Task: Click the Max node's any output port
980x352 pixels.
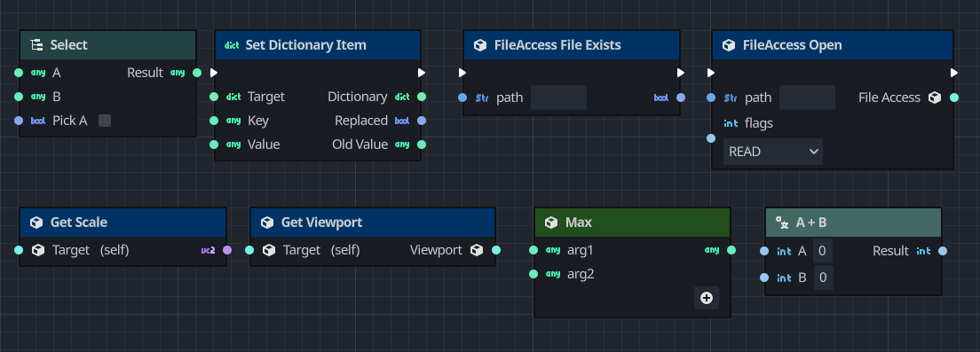Action: 731,250
